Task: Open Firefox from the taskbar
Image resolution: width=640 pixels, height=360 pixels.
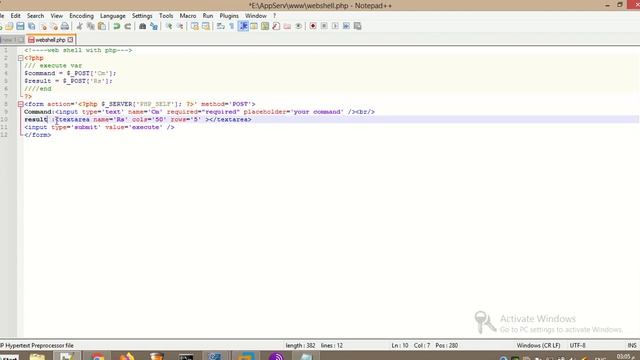Action: [x=127, y=356]
